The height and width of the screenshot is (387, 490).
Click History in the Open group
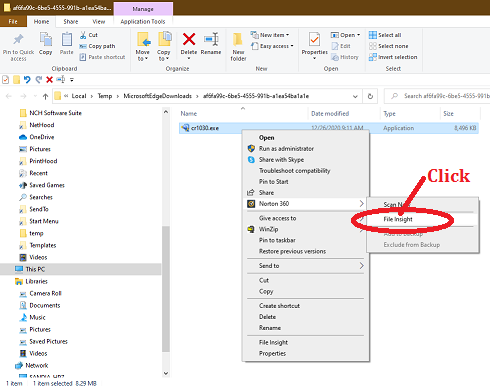345,57
